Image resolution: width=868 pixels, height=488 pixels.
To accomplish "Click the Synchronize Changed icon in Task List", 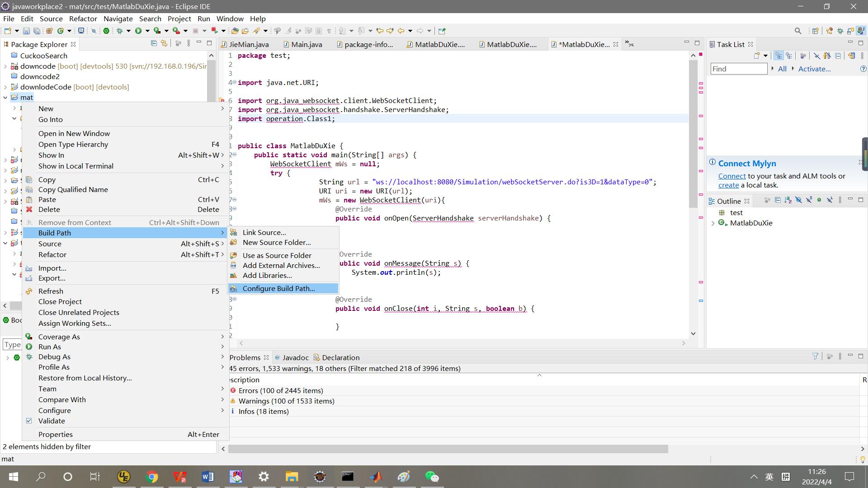I will click(851, 56).
